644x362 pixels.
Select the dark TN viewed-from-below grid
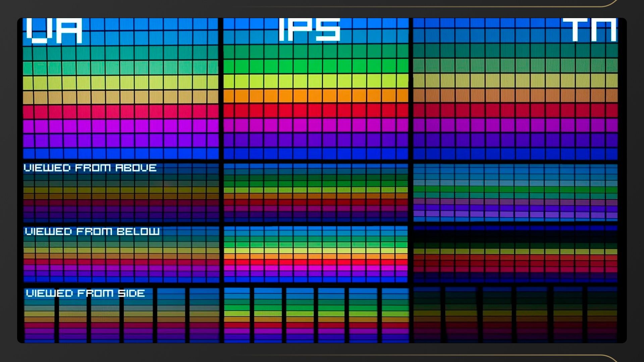point(515,254)
